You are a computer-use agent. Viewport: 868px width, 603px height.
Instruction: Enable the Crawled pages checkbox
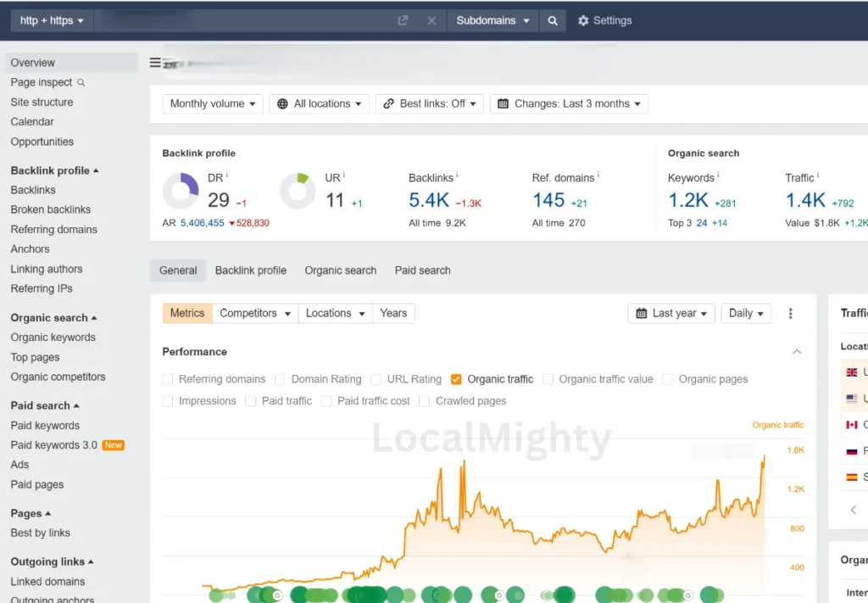coord(425,401)
